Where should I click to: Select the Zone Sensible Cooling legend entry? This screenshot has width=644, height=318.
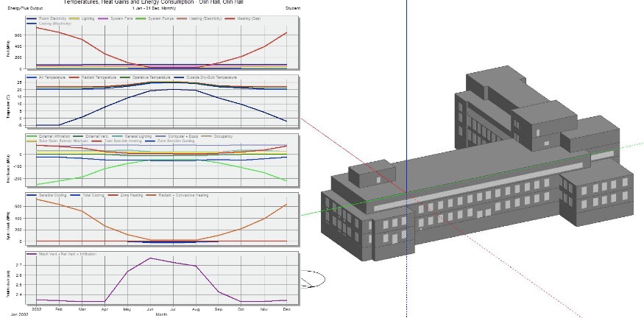coord(171,141)
